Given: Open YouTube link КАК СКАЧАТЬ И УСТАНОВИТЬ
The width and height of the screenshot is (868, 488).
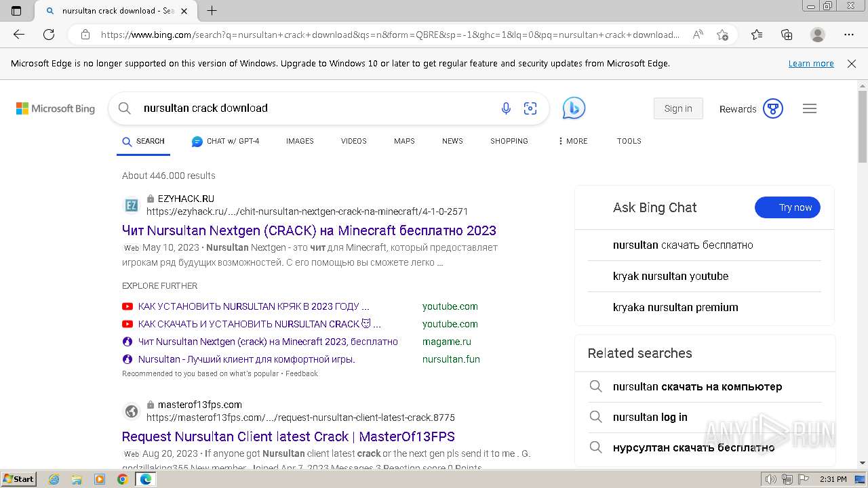Looking at the screenshot, I should point(260,324).
